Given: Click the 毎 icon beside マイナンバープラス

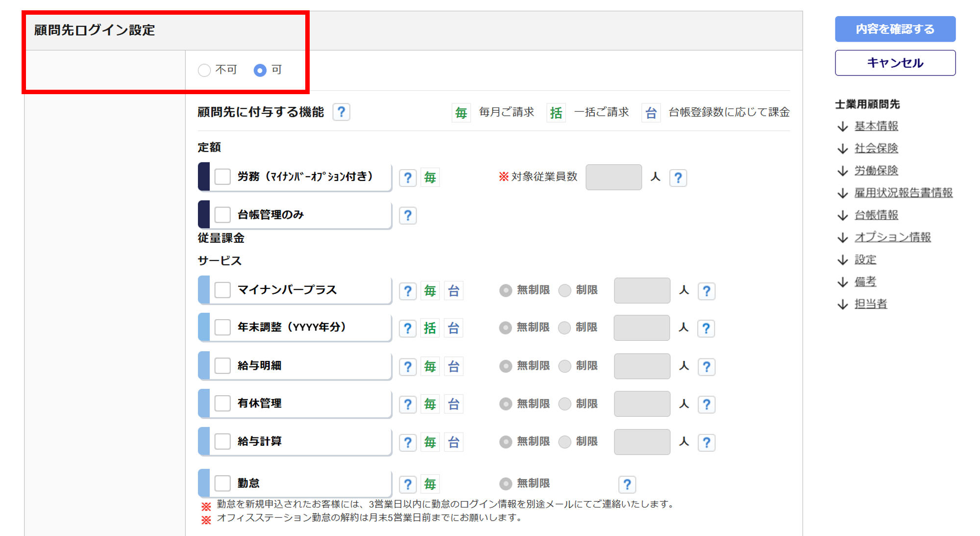Looking at the screenshot, I should point(430,291).
